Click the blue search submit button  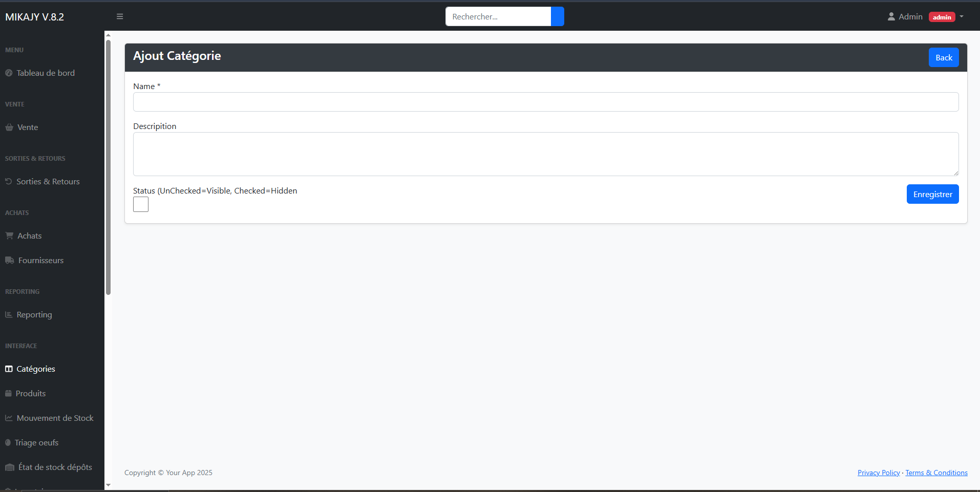[557, 17]
